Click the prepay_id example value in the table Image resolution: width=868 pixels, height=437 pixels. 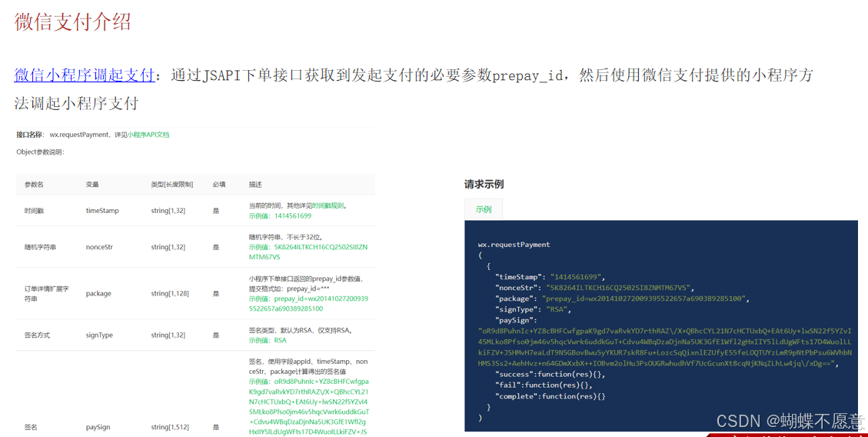tap(308, 304)
